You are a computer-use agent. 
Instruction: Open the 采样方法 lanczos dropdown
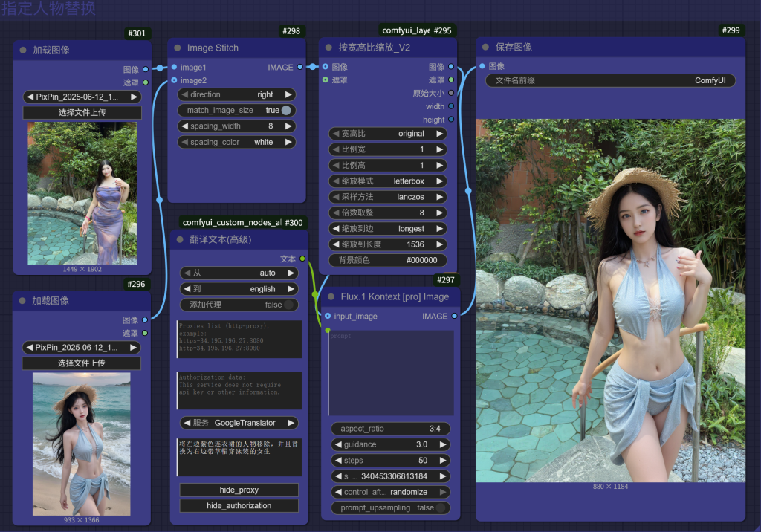pos(387,197)
